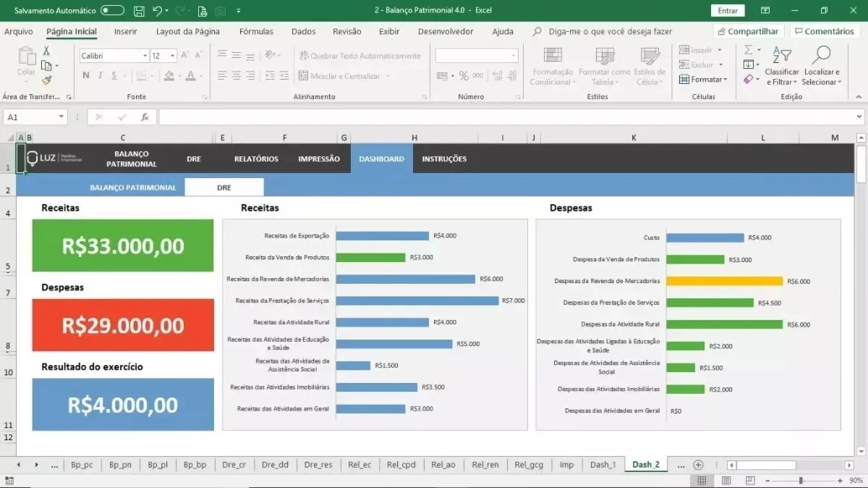This screenshot has width=868, height=488.
Task: Click the zoom slider in status bar
Action: pos(800,481)
